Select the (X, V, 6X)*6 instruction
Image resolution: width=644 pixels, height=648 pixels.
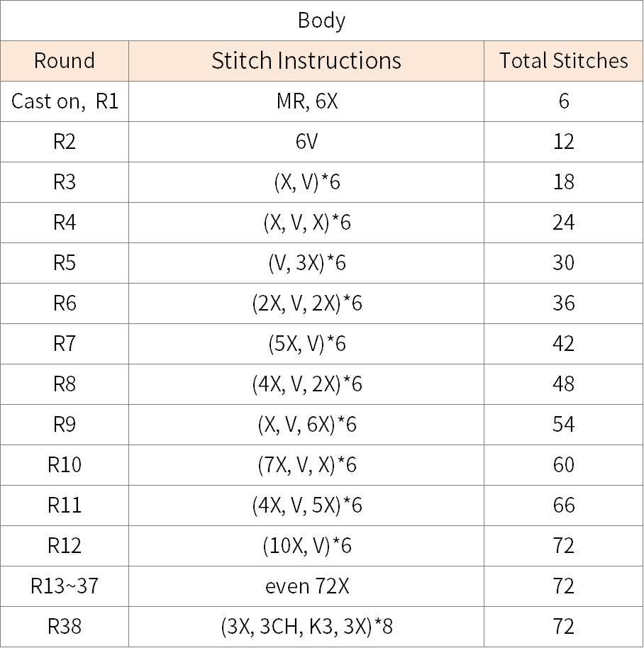click(306, 425)
